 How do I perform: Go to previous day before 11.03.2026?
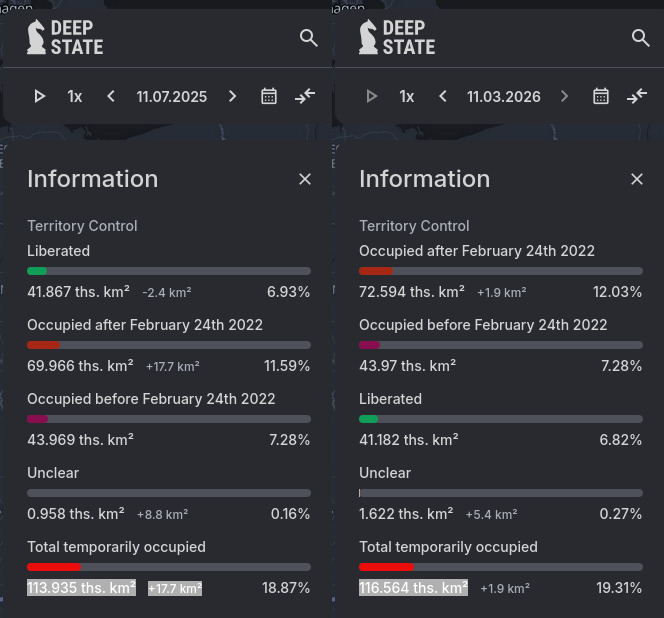(443, 96)
